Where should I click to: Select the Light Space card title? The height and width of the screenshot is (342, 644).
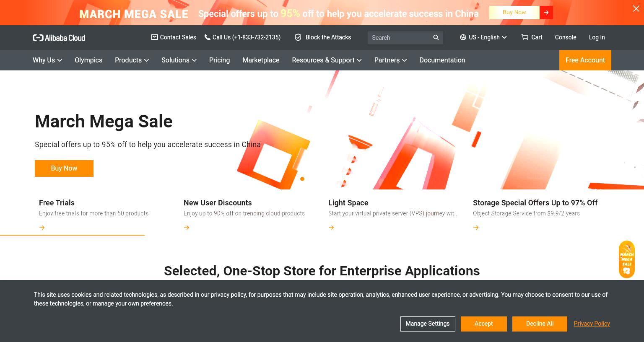click(348, 203)
